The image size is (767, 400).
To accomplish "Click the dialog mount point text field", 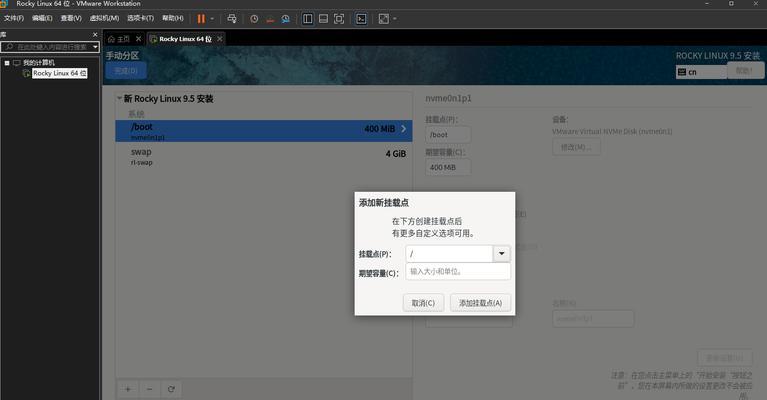I will (449, 254).
